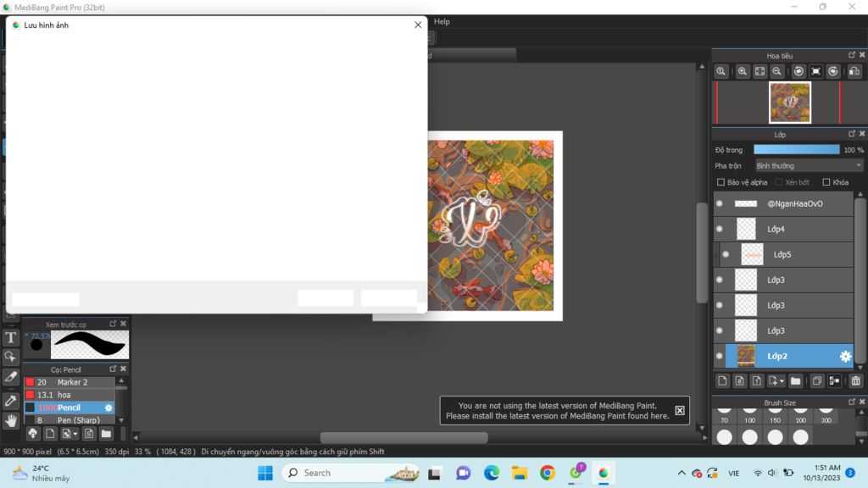
Task: Dismiss the update notification with X
Action: (x=680, y=411)
